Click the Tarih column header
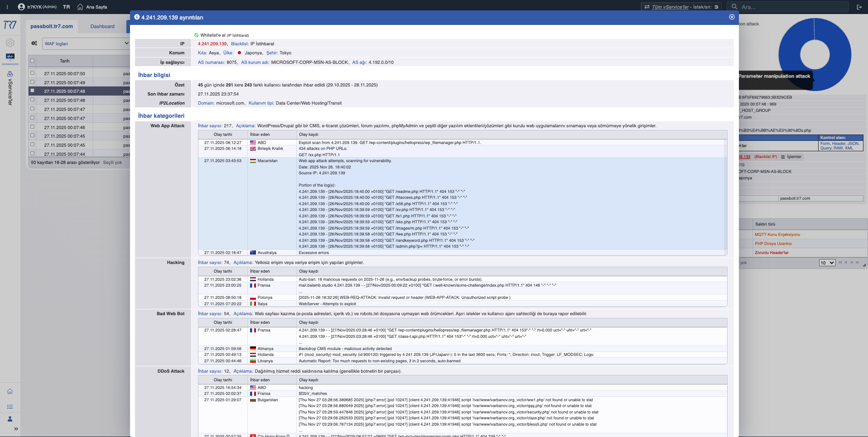The height and width of the screenshot is (437, 868). 65,61
